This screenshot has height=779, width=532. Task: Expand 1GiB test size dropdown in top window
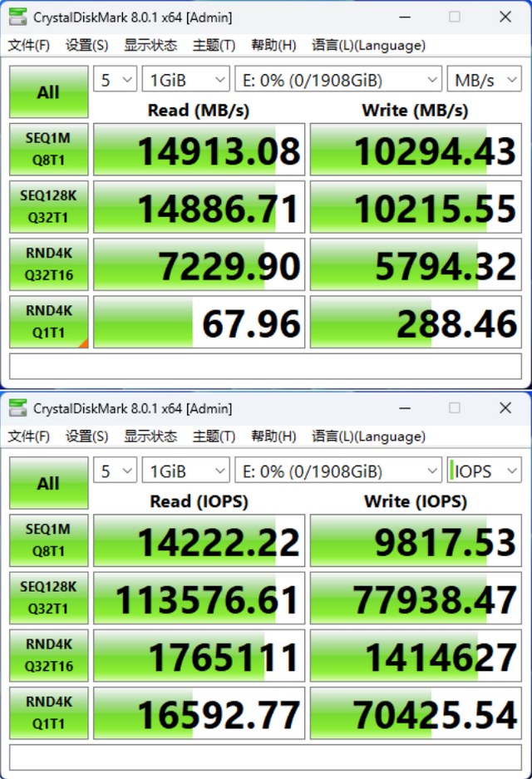pos(185,80)
